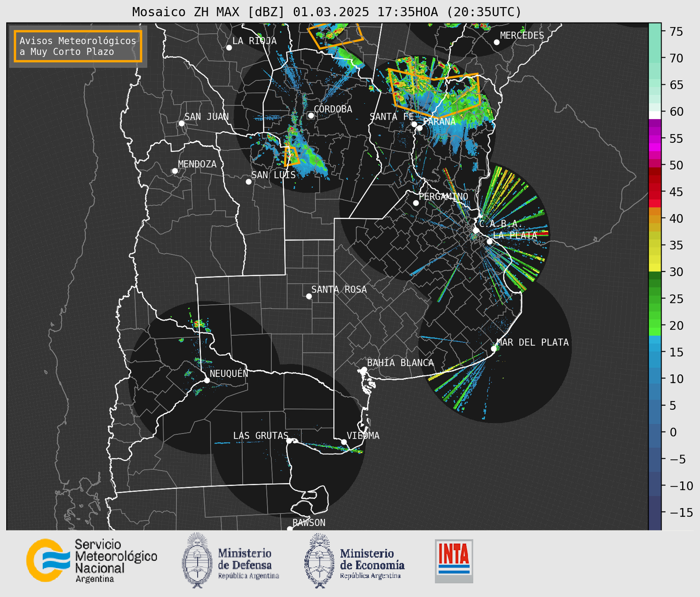The image size is (700, 597).
Task: Click the RAWSON city marker
Action: tap(290, 529)
